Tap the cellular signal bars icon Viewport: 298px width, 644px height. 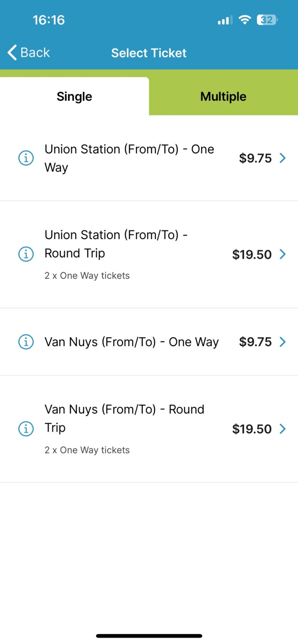tap(225, 20)
